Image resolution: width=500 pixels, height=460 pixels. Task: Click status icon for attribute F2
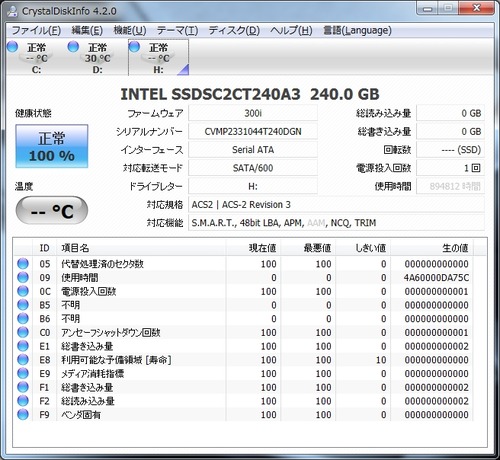coord(23,401)
